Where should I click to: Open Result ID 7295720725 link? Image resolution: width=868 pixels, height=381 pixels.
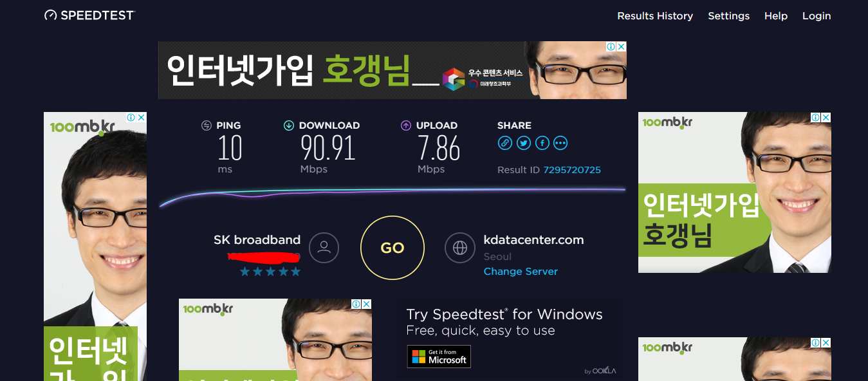pyautogui.click(x=572, y=170)
